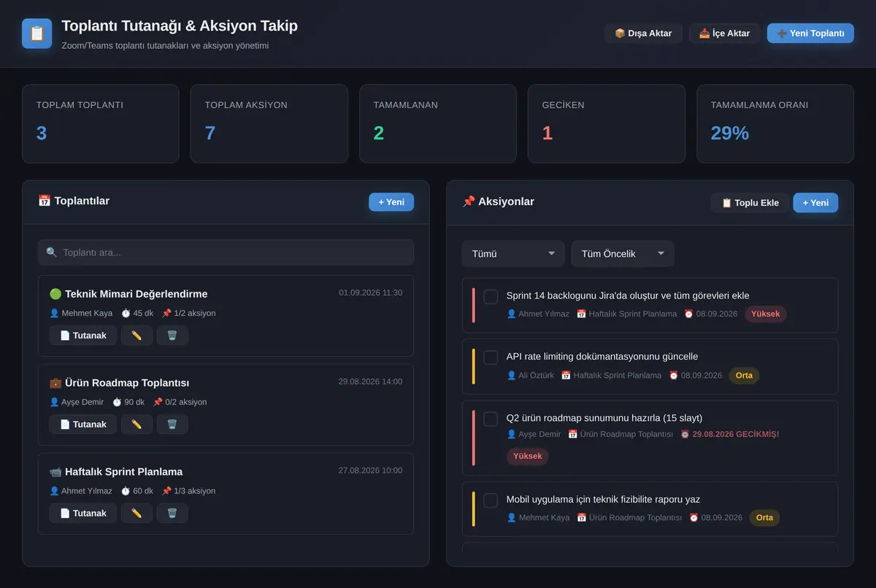Click the 29.08.2026 GECİKMİŞ! overdue date
The image size is (876, 588).
pyautogui.click(x=730, y=434)
